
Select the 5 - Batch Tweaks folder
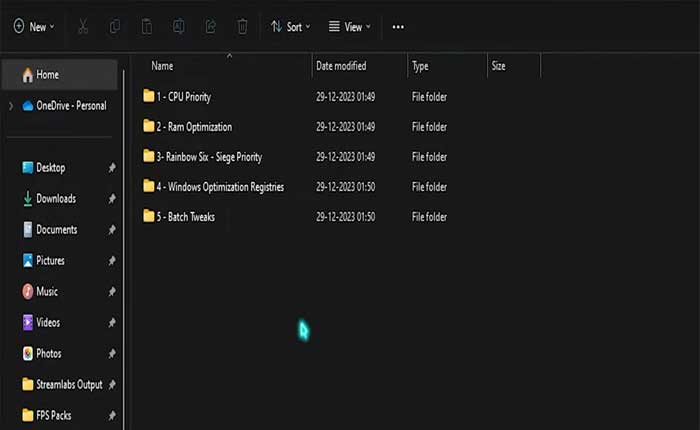click(185, 216)
